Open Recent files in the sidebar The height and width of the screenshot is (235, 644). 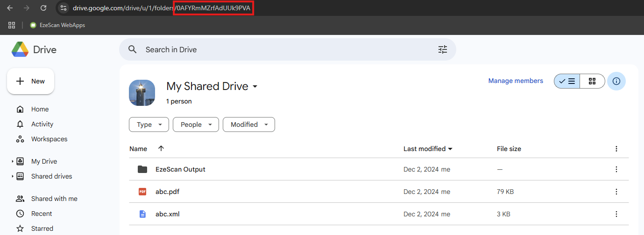tap(42, 214)
